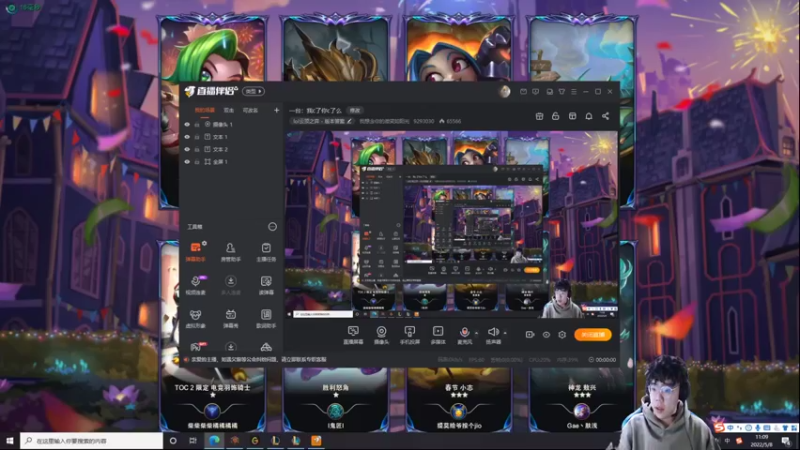The image size is (800, 450).
Task: Toggle lock on 文本 1 layer
Action: (197, 137)
